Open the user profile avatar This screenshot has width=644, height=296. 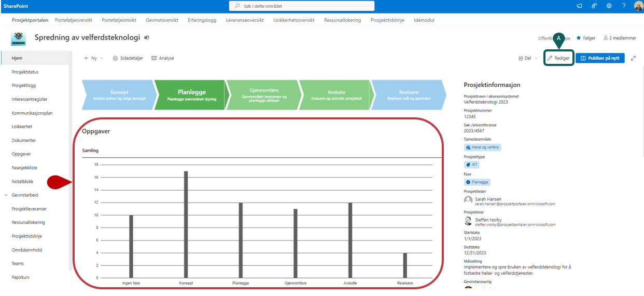click(638, 6)
